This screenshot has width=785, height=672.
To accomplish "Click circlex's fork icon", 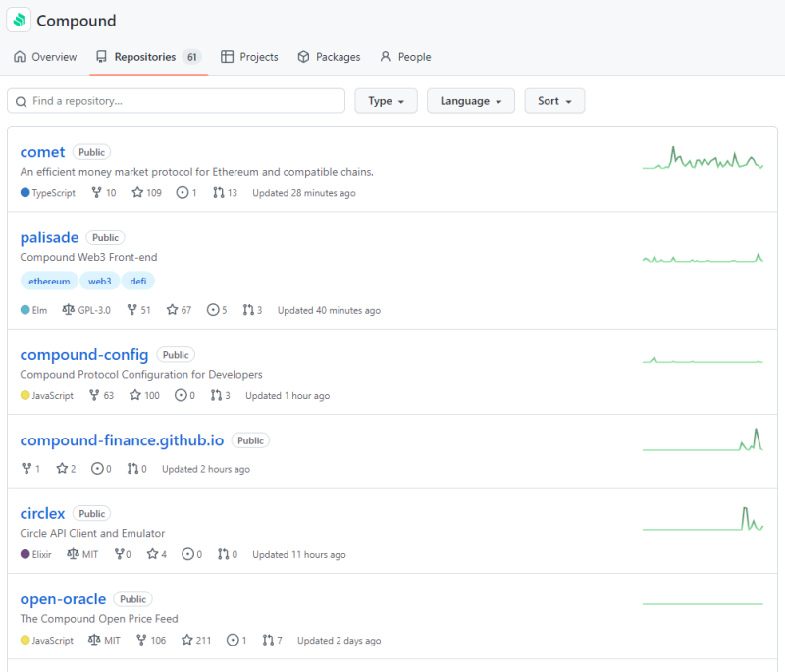I will pos(119,554).
